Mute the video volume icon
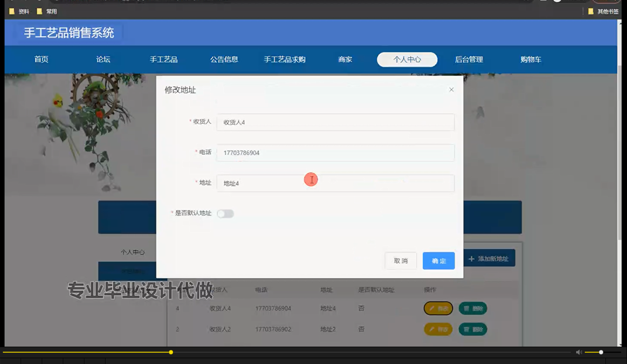 (579, 352)
